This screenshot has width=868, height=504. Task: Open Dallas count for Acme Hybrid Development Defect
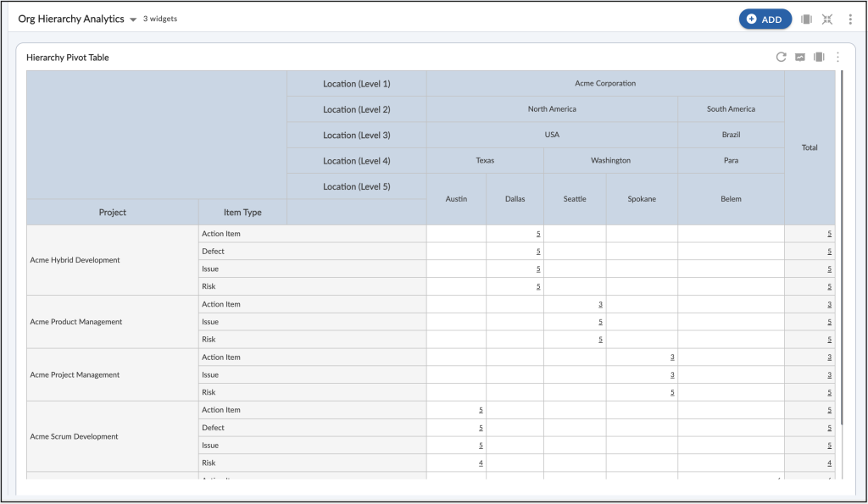coord(538,252)
